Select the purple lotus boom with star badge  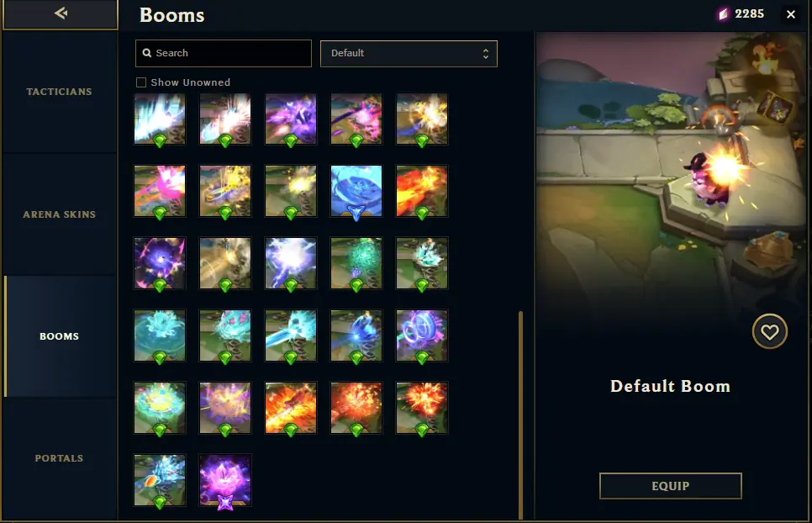point(225,480)
